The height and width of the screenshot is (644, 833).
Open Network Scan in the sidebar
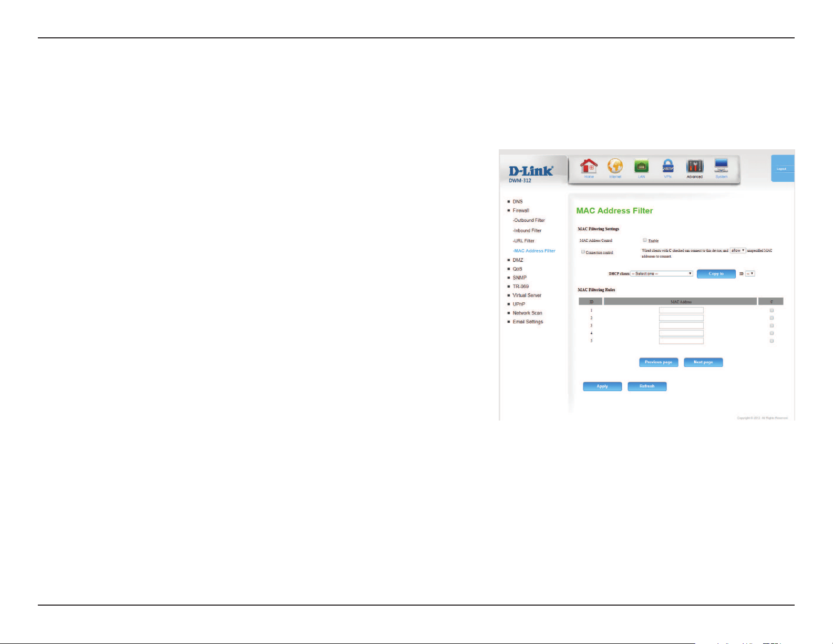tap(527, 313)
